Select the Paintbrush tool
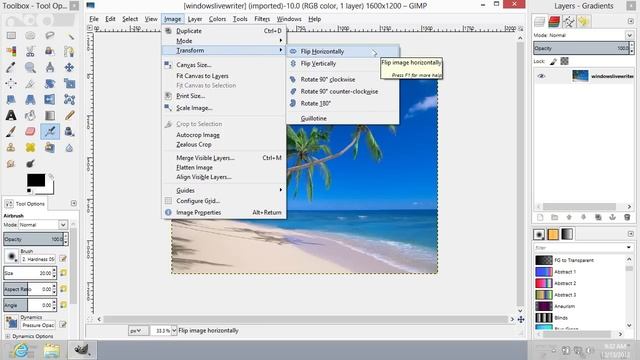This screenshot has width=640, height=360. (11, 131)
